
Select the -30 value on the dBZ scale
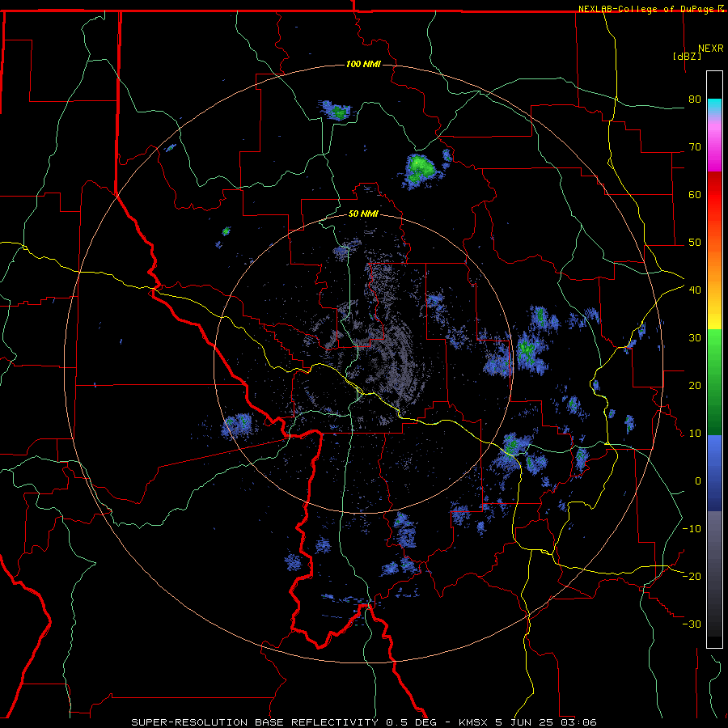click(692, 624)
